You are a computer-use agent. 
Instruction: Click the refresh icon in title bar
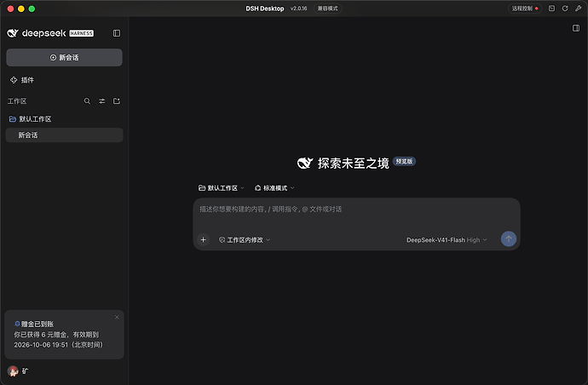[565, 9]
